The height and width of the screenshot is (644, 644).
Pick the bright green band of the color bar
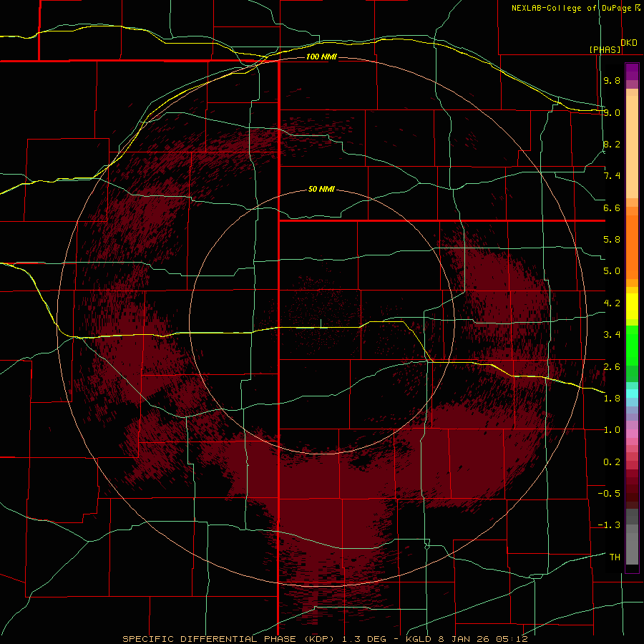[632, 346]
